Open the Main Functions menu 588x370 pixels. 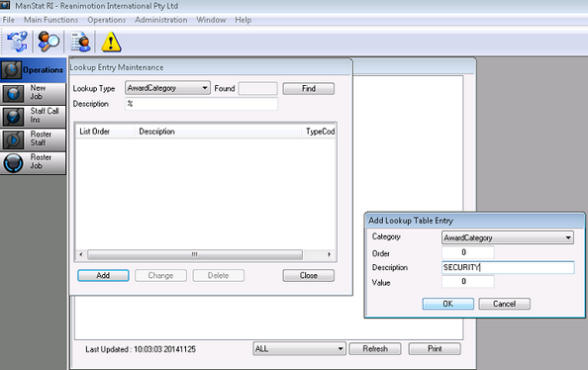(x=51, y=20)
